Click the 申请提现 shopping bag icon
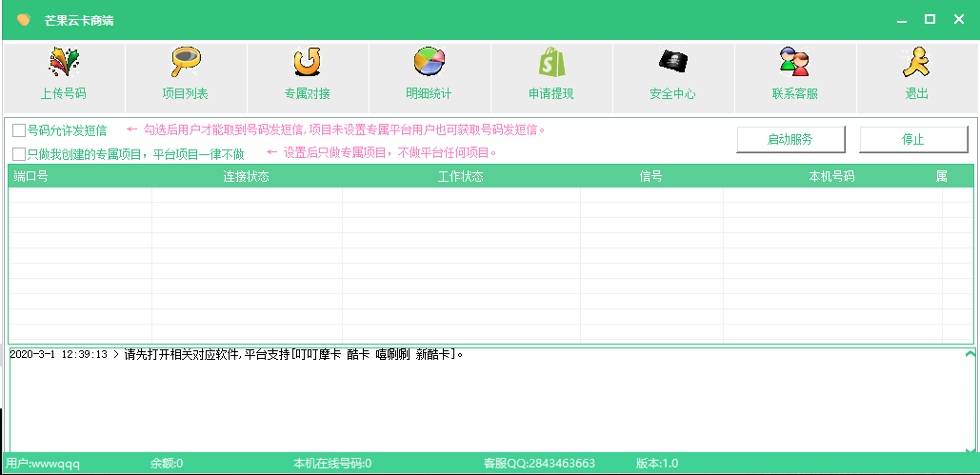Viewport: 980px width, 475px height. pyautogui.click(x=551, y=63)
